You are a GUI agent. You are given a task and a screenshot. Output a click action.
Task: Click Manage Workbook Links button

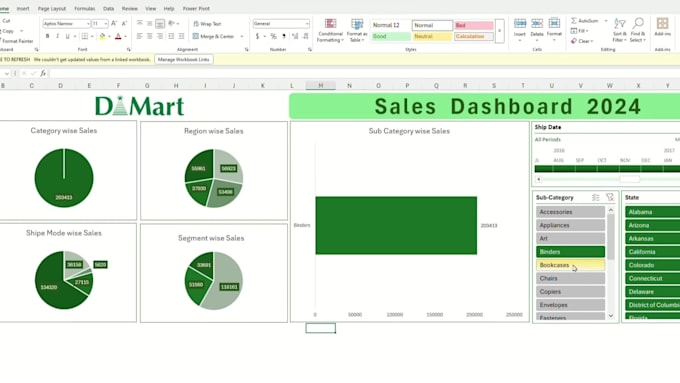183,59
